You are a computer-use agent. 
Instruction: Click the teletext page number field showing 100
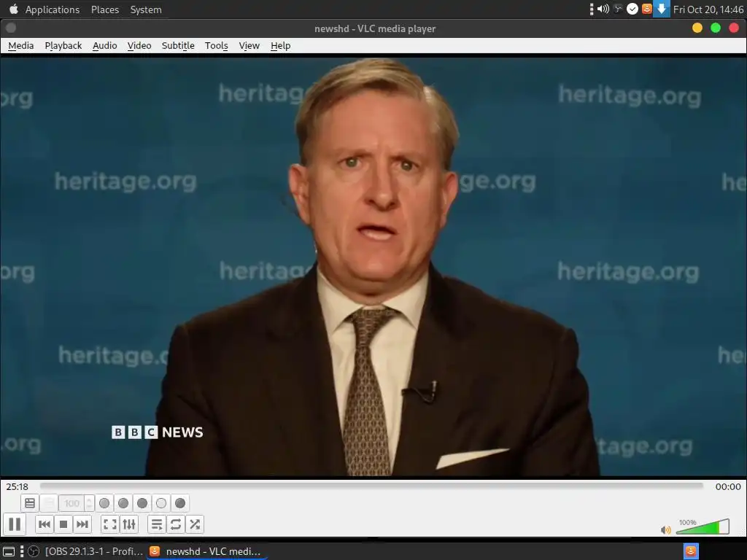click(71, 503)
